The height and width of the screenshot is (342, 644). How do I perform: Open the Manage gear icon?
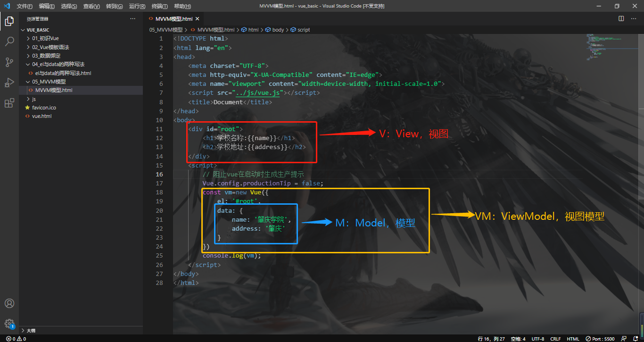tap(9, 324)
